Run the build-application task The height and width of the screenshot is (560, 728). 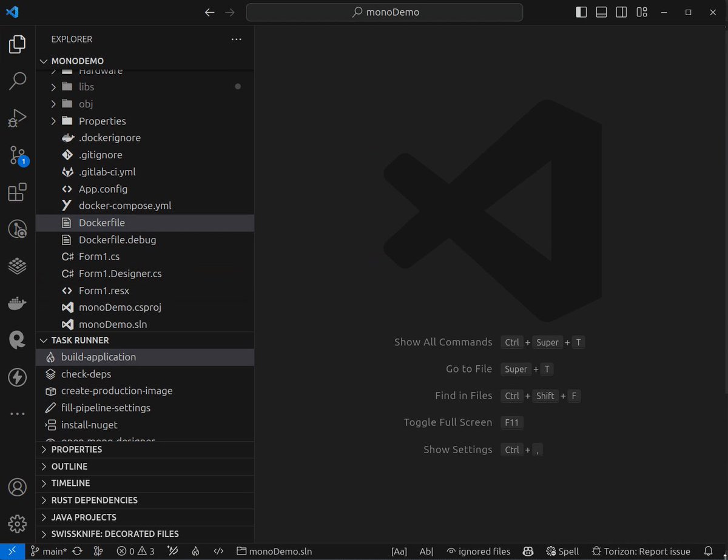tap(145, 357)
